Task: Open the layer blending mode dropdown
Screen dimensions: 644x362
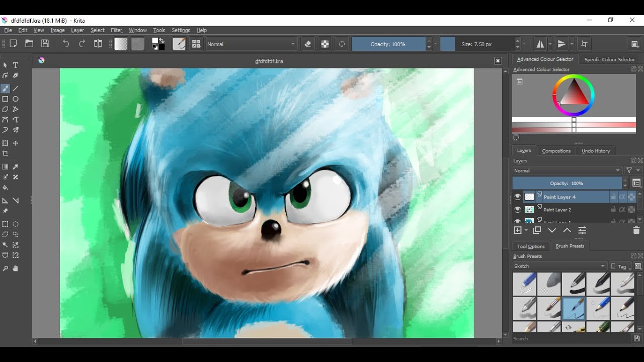Action: point(567,170)
